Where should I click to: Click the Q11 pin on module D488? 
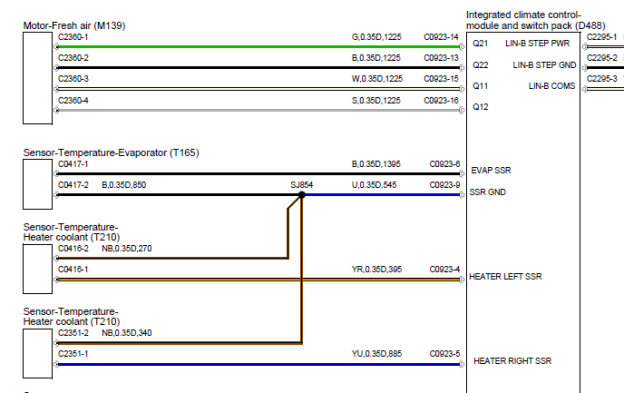pyautogui.click(x=480, y=86)
